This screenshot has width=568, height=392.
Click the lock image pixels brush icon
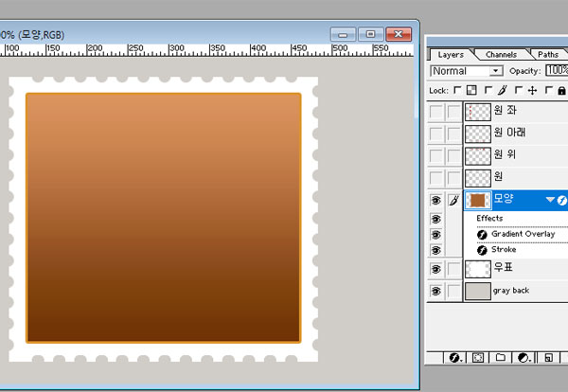pyautogui.click(x=502, y=90)
